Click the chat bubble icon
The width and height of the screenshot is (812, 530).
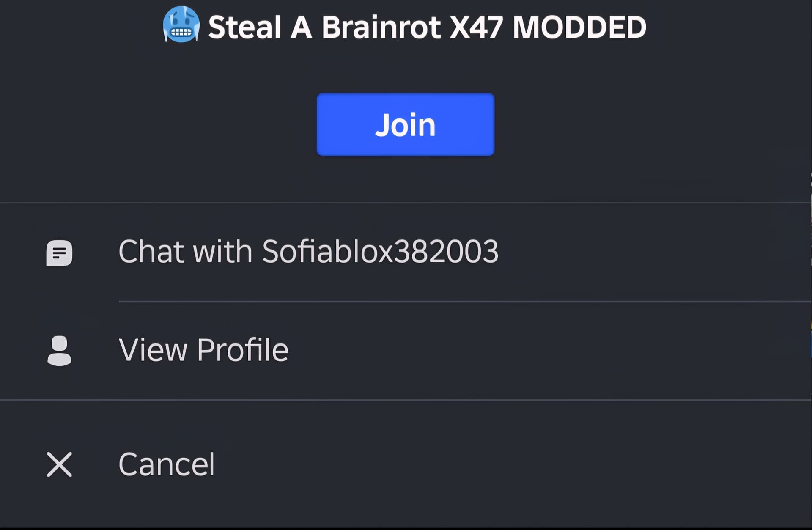click(x=59, y=253)
